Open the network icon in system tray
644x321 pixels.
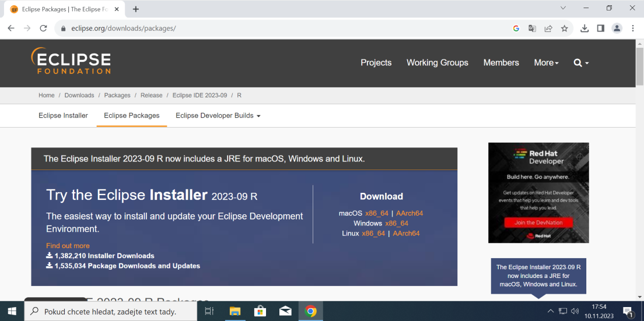coord(563,311)
